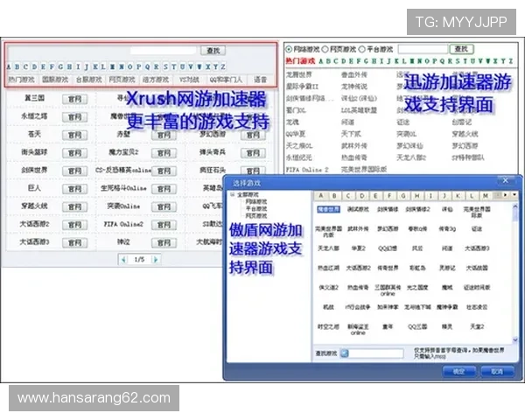Screen dimensions: 525x420
Task: Open 官网 for 魔力宝贝2 in Xrush
Action: (164, 153)
